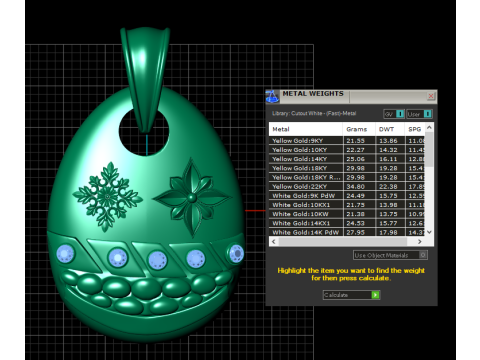
Task: Select the Yellow Gold:18KY R... row
Action: pos(347,177)
